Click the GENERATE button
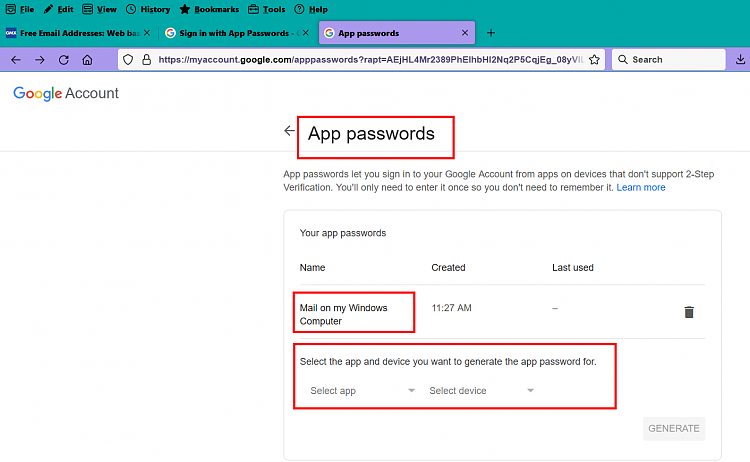 tap(674, 429)
